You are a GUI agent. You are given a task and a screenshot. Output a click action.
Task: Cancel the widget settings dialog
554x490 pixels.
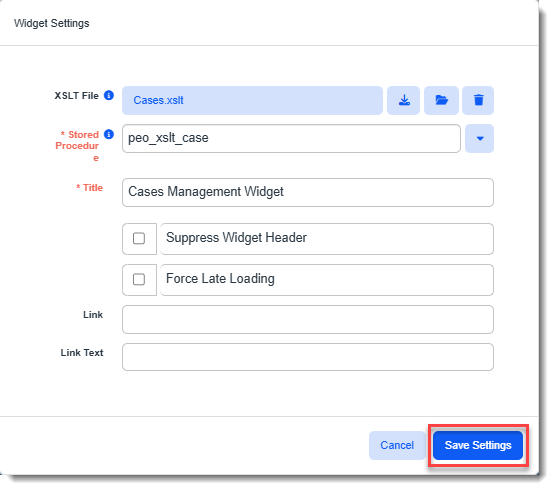(x=397, y=445)
